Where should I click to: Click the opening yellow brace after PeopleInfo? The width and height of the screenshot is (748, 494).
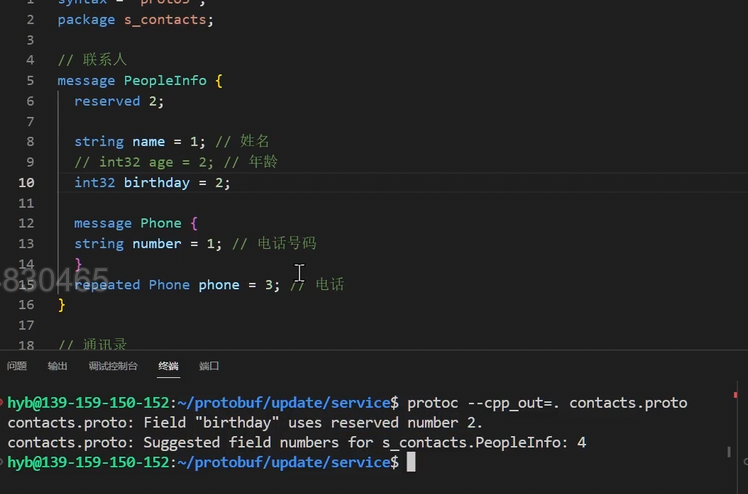tap(219, 81)
